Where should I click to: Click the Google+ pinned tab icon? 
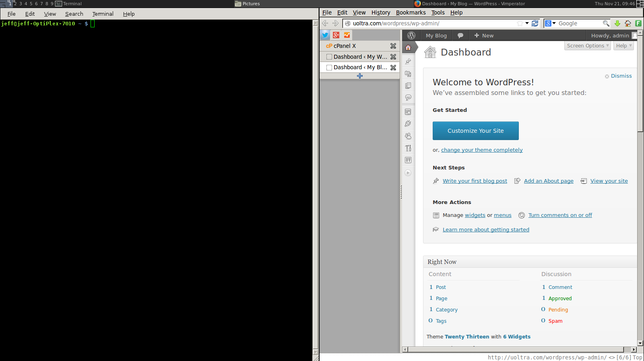coord(336,35)
